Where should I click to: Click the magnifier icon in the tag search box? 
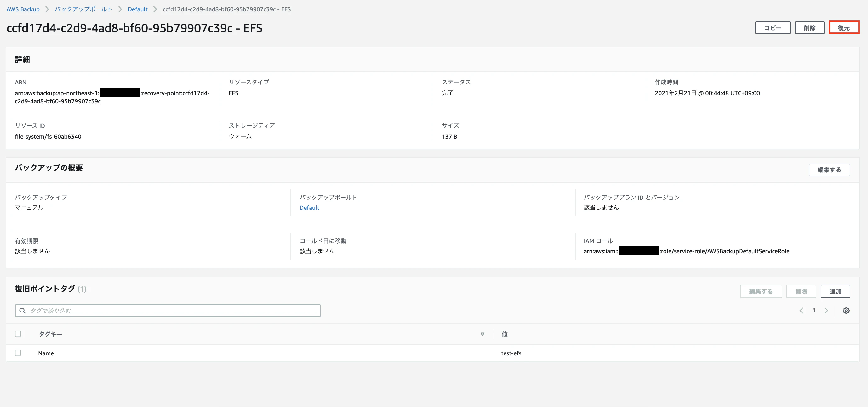pyautogui.click(x=22, y=310)
